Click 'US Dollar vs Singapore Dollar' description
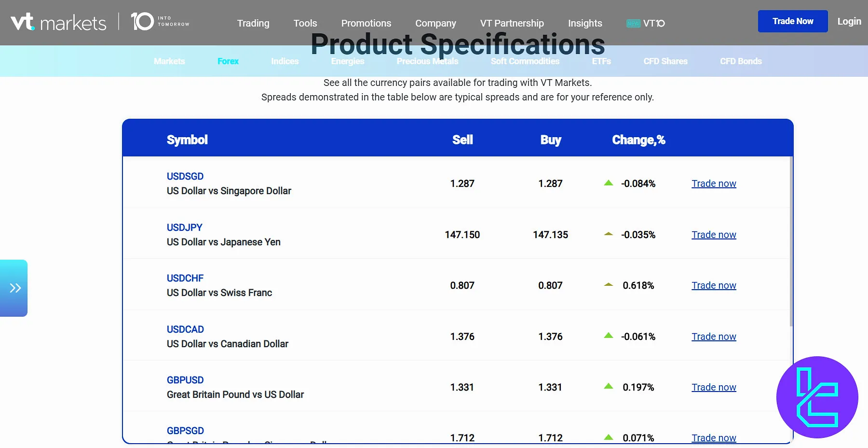The width and height of the screenshot is (868, 448). pos(229,191)
